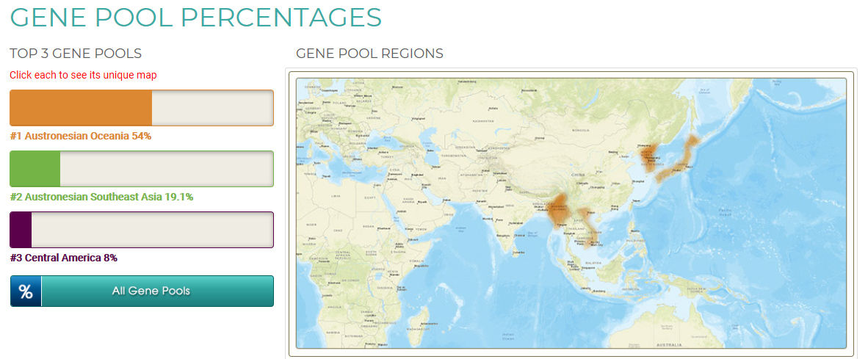This screenshot has width=868, height=359.
Task: Click the #2 Austronesian Southeast Asia 19.1% label
Action: [102, 197]
